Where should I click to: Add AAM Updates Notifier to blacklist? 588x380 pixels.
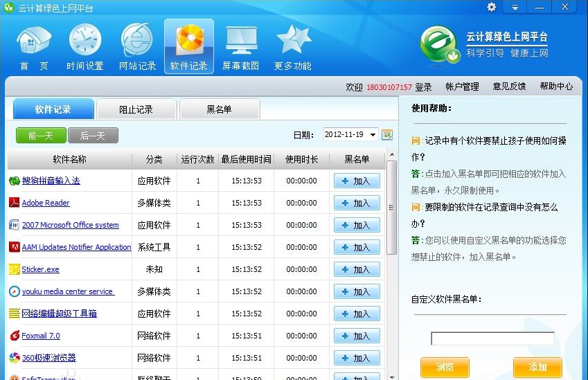(x=357, y=247)
